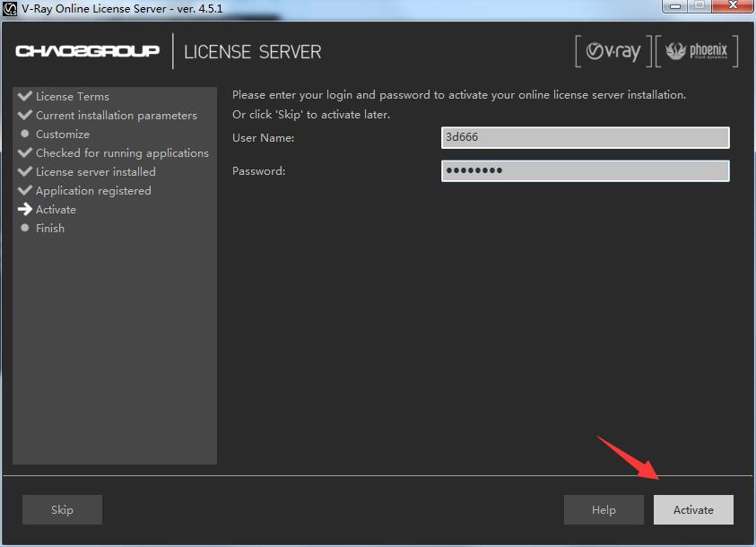Click the LICENSE SERVER header title
This screenshot has height=547, width=756.
coord(252,51)
